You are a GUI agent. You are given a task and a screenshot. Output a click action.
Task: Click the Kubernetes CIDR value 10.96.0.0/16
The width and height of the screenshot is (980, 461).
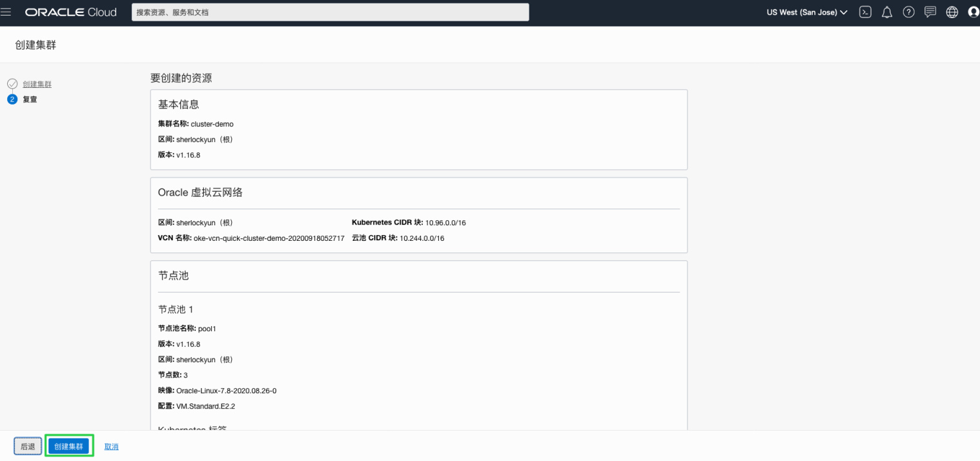[x=445, y=223]
